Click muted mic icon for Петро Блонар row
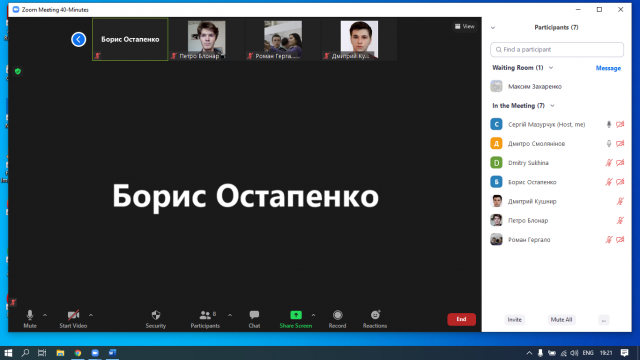This screenshot has height=360, width=640. [620, 220]
